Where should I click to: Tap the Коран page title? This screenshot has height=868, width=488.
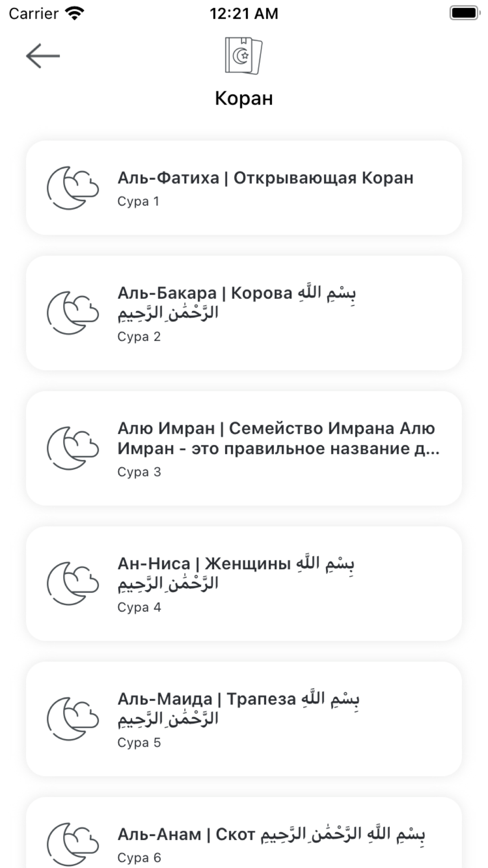point(244,98)
